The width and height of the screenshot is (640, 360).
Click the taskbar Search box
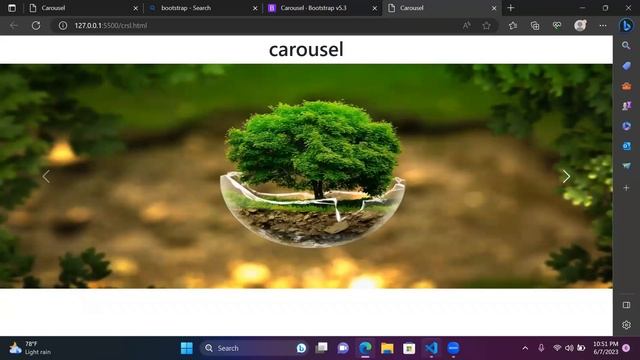(x=254, y=348)
